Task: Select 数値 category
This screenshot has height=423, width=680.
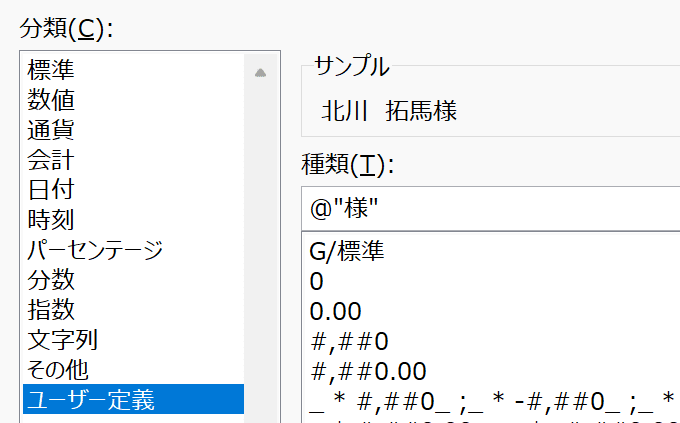Action: pos(134,99)
